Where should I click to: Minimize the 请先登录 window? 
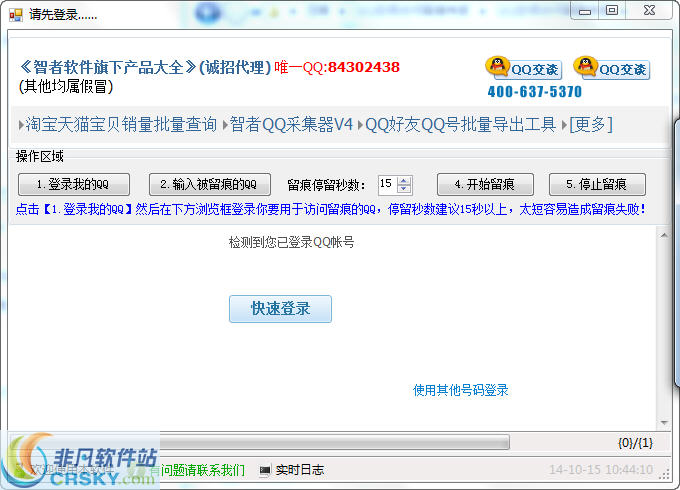[585, 11]
